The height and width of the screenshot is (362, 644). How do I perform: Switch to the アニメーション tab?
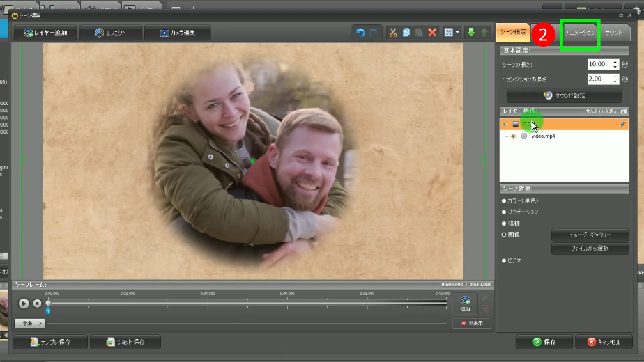(x=580, y=33)
